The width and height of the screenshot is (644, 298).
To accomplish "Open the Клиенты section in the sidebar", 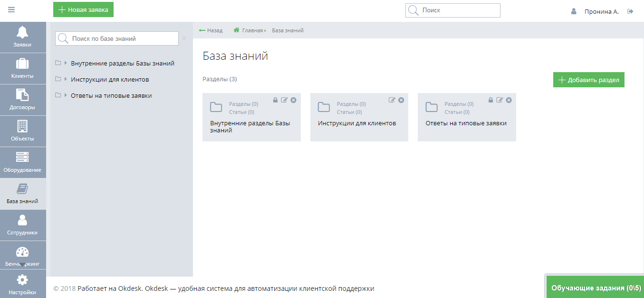I will [x=23, y=68].
